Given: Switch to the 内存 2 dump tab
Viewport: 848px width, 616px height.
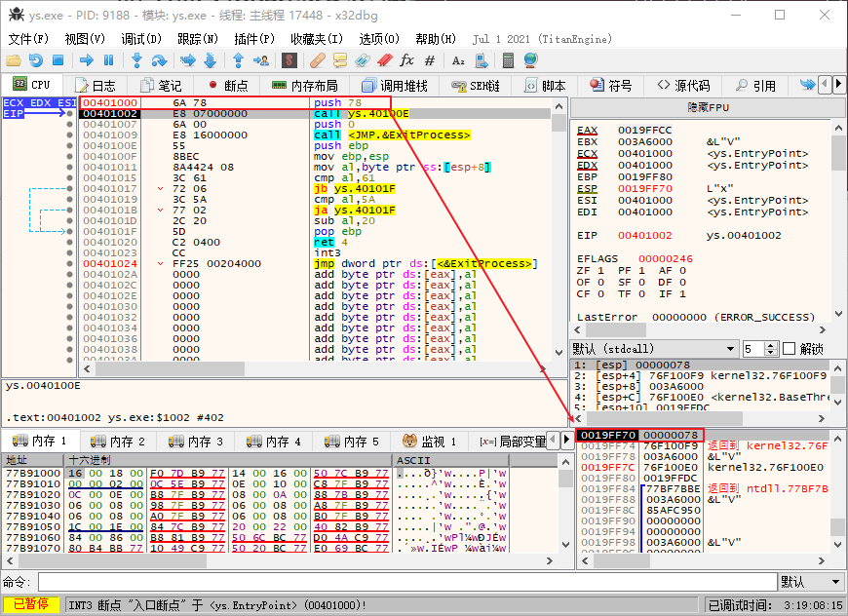Looking at the screenshot, I should coord(118,442).
